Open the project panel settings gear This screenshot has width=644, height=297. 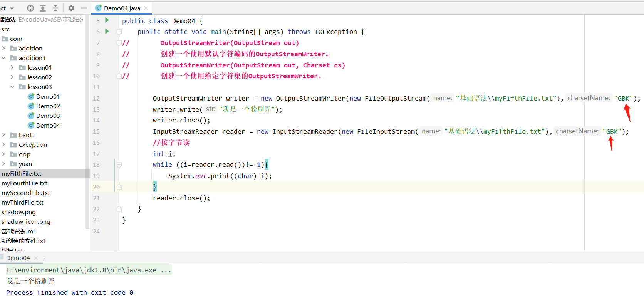(x=71, y=8)
